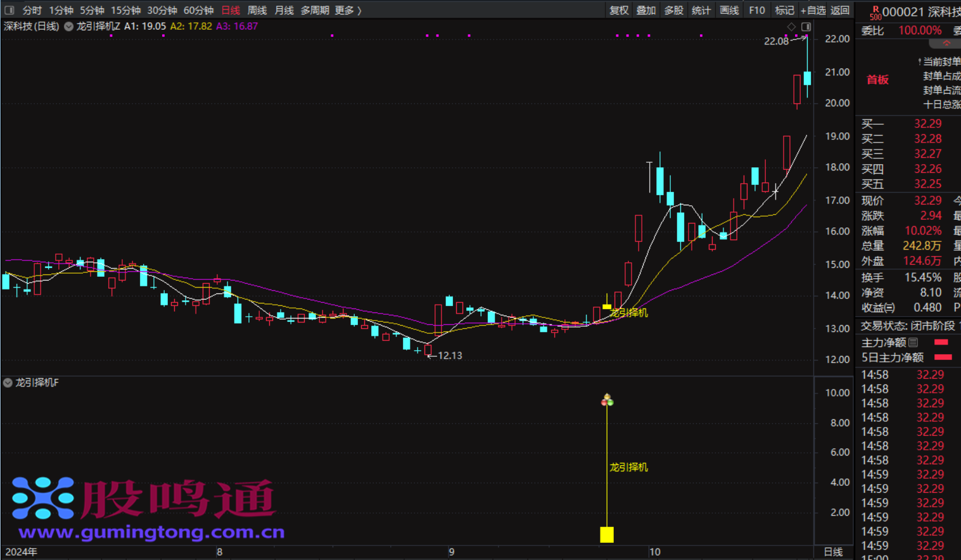Click the 返回 back button

(840, 10)
